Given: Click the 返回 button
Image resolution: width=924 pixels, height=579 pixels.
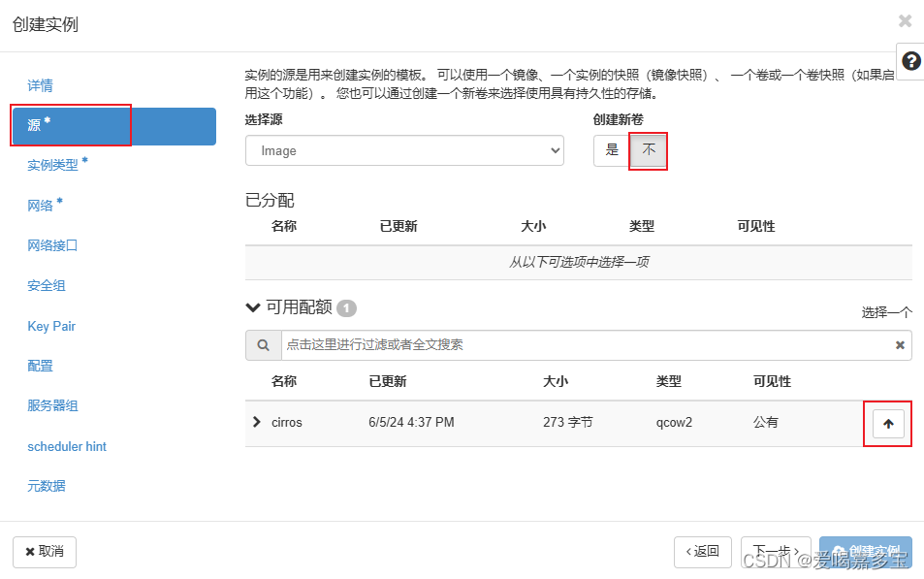Looking at the screenshot, I should point(702,552).
